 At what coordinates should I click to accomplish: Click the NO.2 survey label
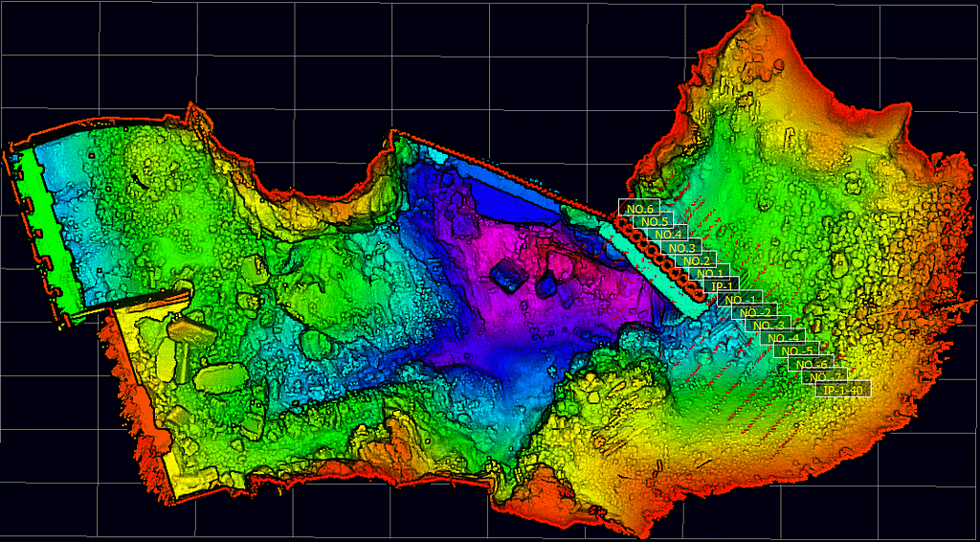point(696,260)
